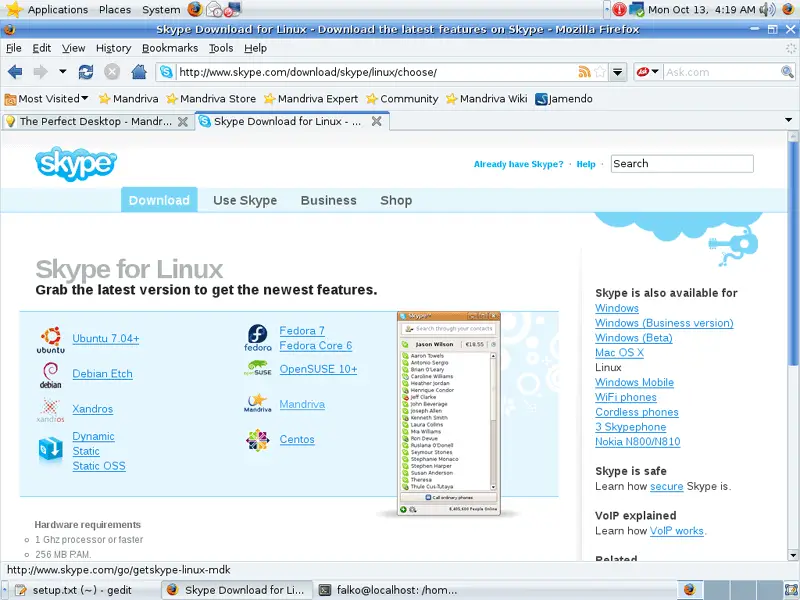This screenshot has width=800, height=600.
Task: Open the Jamendo bookmark
Action: 564,98
